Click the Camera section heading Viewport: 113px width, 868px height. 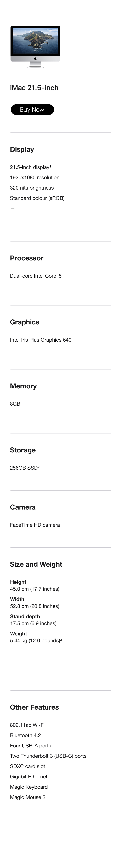[23, 507]
